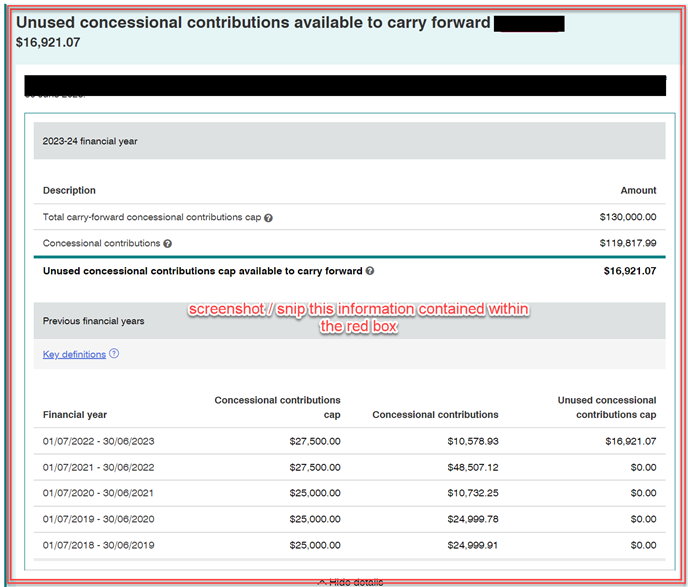Open the Key definitions link
Image resolution: width=688 pixels, height=587 pixels.
pyautogui.click(x=74, y=354)
